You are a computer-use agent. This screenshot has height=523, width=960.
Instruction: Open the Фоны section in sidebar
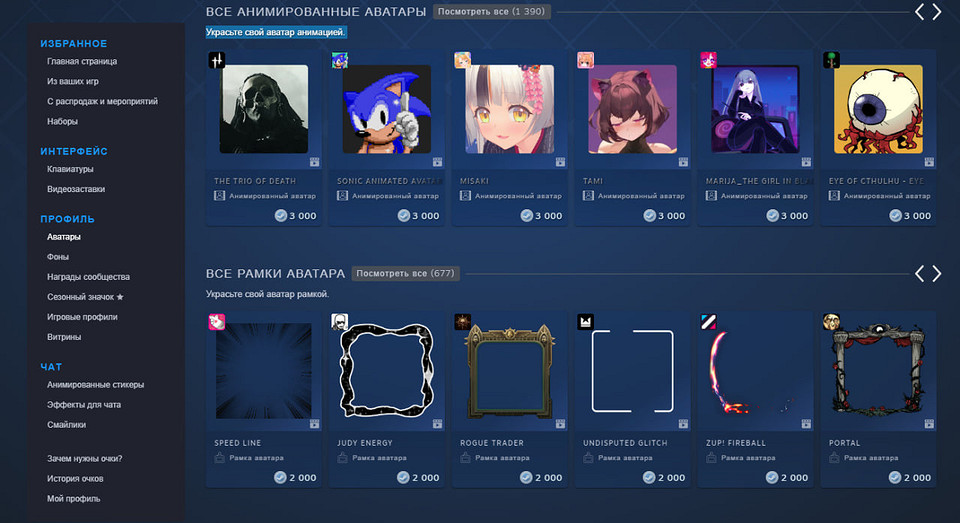click(58, 257)
